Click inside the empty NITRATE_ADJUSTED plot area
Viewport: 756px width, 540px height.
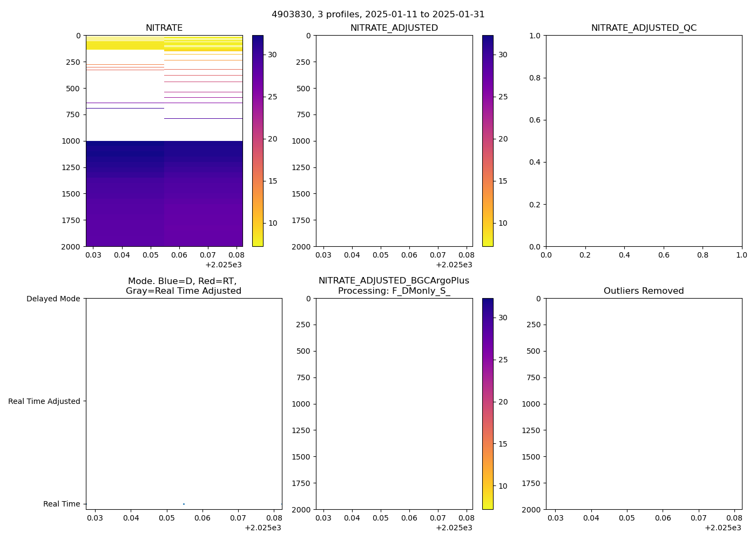pyautogui.click(x=394, y=140)
